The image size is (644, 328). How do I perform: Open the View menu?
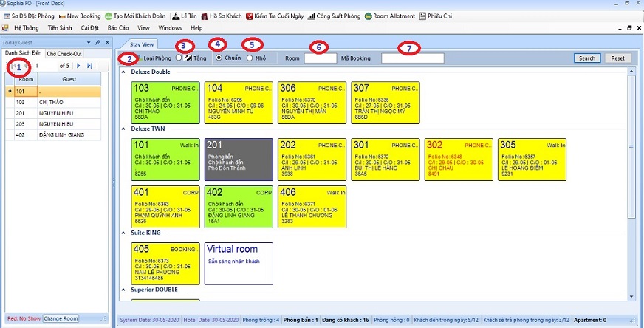click(x=143, y=28)
